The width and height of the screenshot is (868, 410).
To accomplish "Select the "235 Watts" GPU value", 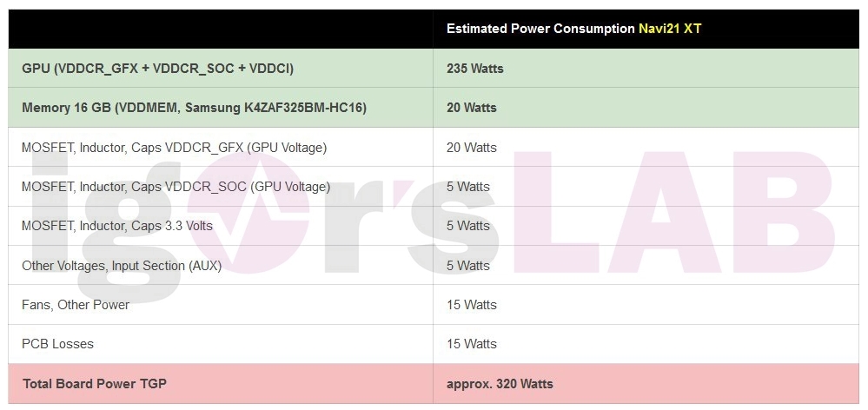I will [475, 68].
